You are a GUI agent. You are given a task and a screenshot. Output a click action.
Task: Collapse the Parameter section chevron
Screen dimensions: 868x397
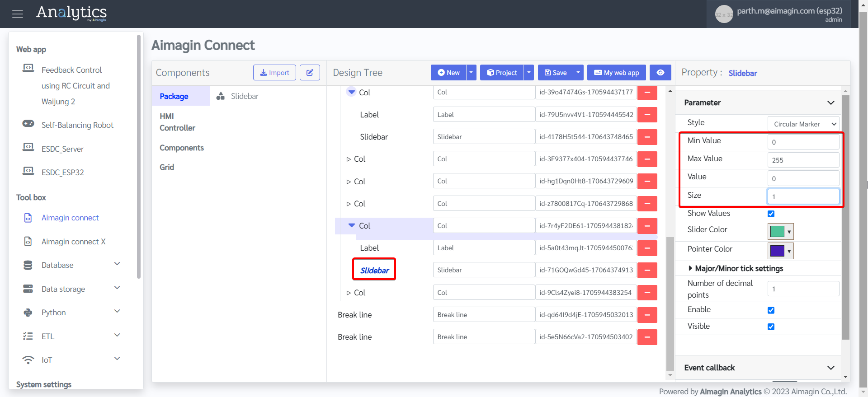coord(830,103)
